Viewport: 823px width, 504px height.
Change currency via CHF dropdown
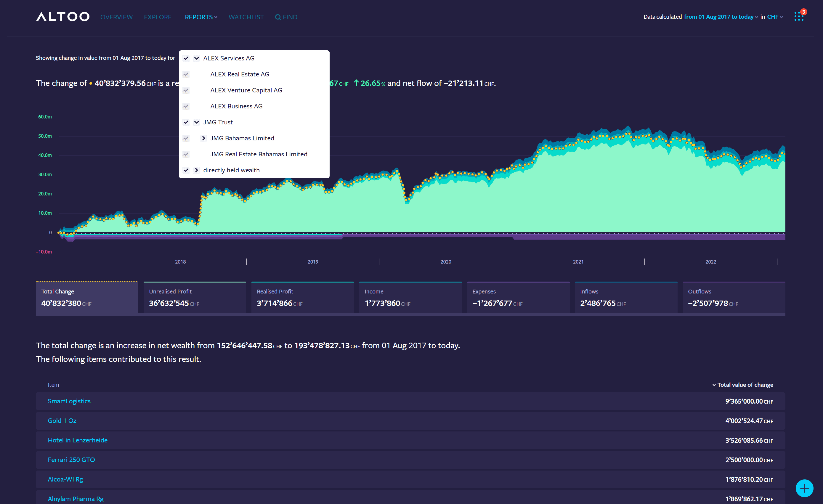pyautogui.click(x=774, y=17)
